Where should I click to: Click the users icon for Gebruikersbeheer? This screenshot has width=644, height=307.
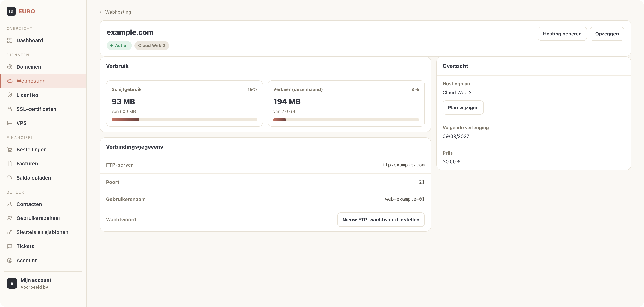coord(10,218)
